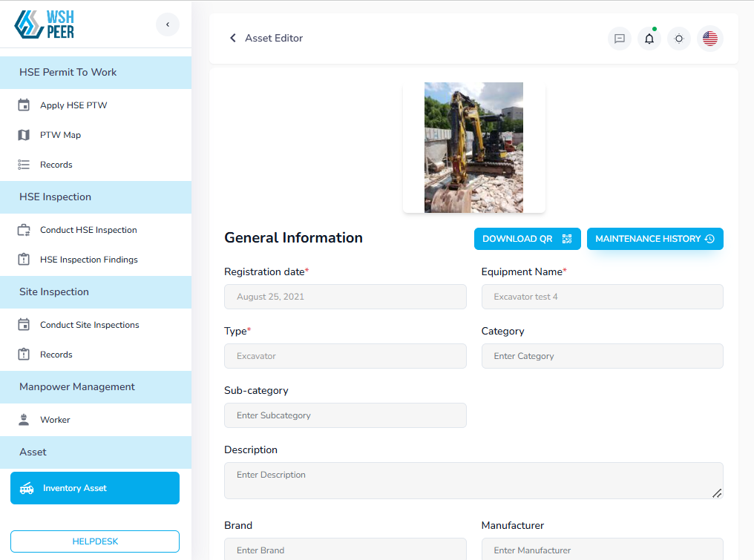The width and height of the screenshot is (754, 560).
Task: Collapse the sidebar with chevron button
Action: click(x=168, y=24)
